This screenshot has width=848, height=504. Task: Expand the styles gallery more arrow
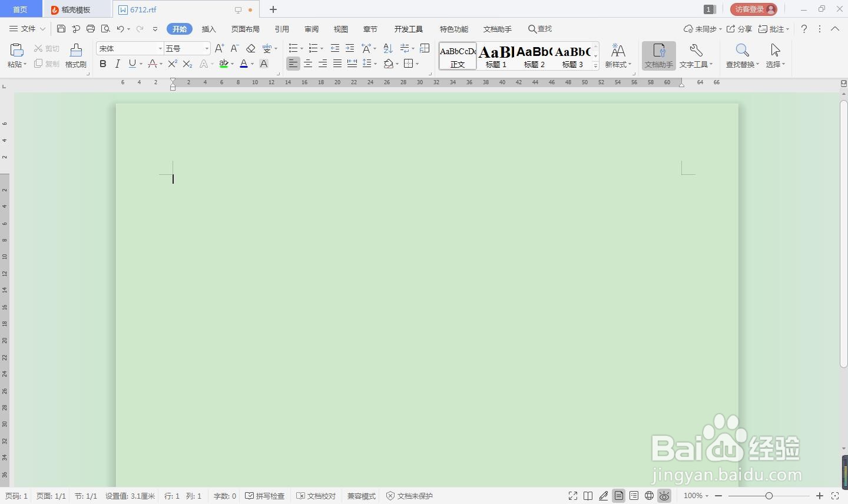coord(595,66)
